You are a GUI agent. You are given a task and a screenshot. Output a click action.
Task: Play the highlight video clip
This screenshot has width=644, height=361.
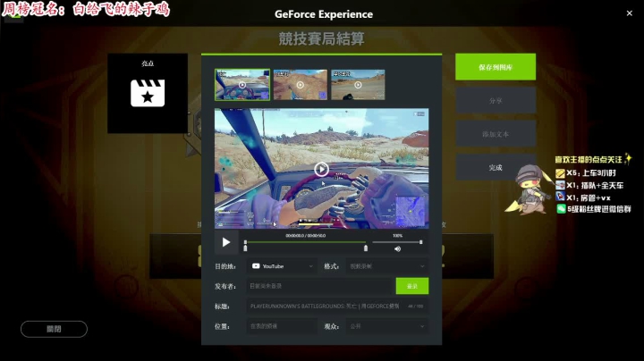(226, 242)
